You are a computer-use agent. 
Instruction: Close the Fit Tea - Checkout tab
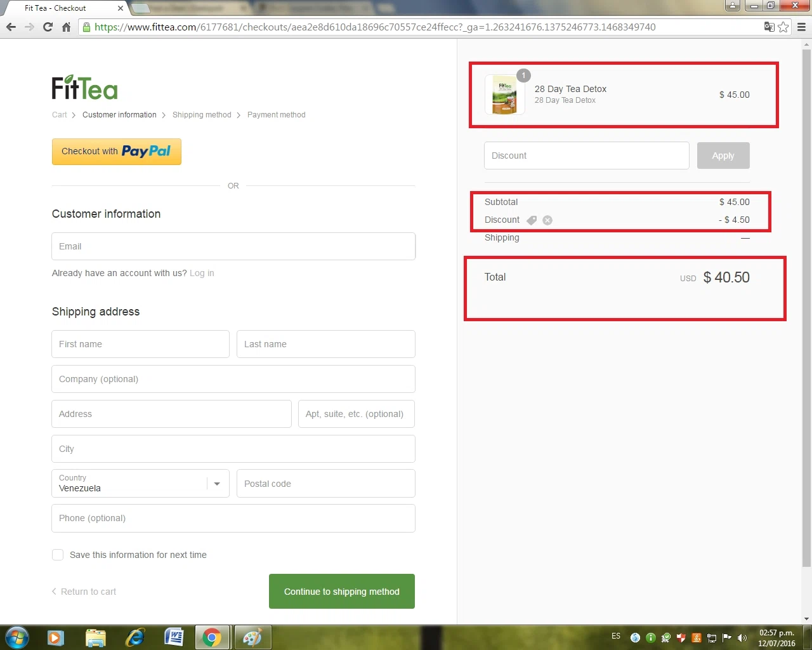[121, 8]
